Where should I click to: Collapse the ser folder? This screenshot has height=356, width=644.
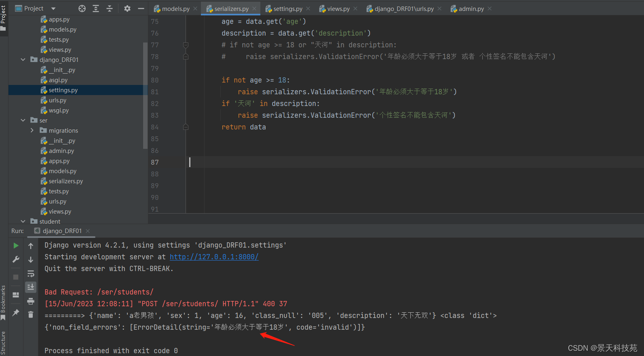point(23,121)
